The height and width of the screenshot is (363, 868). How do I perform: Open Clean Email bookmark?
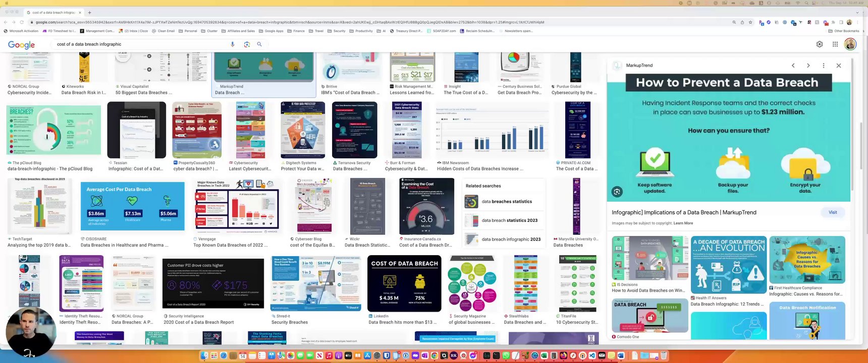[164, 31]
